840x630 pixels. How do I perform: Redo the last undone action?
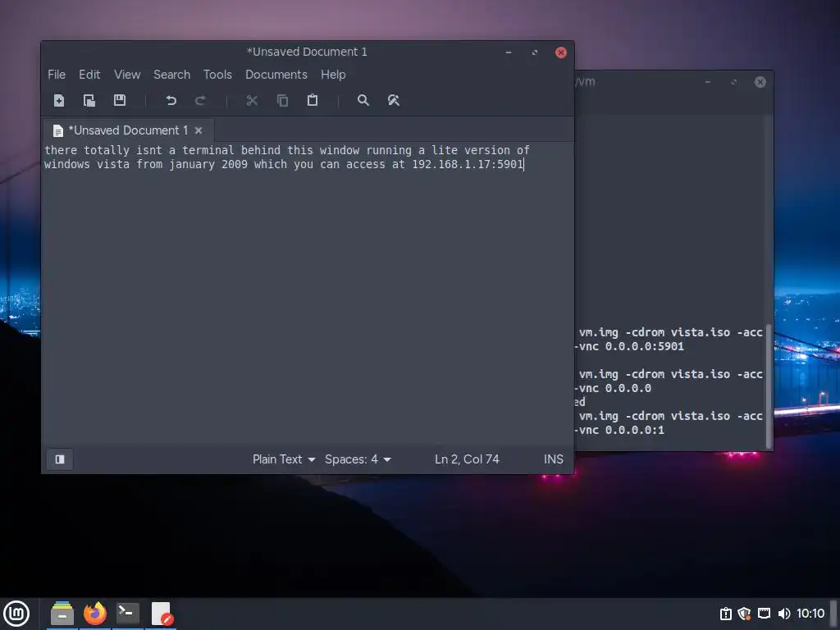tap(200, 100)
